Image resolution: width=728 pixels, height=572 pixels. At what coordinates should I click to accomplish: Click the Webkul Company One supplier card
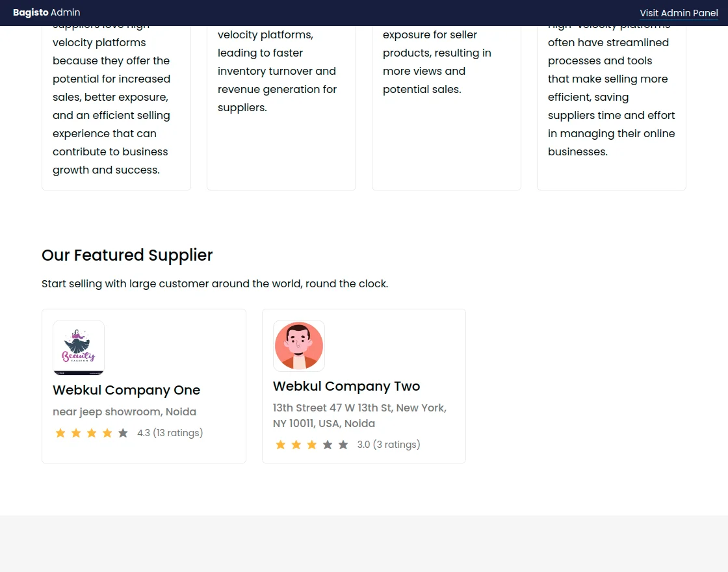tap(144, 385)
